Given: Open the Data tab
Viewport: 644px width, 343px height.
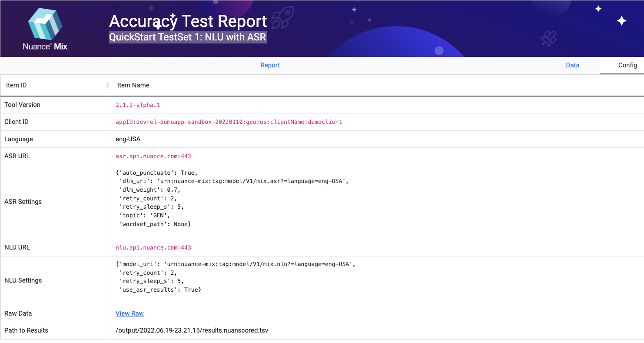Looking at the screenshot, I should [572, 65].
